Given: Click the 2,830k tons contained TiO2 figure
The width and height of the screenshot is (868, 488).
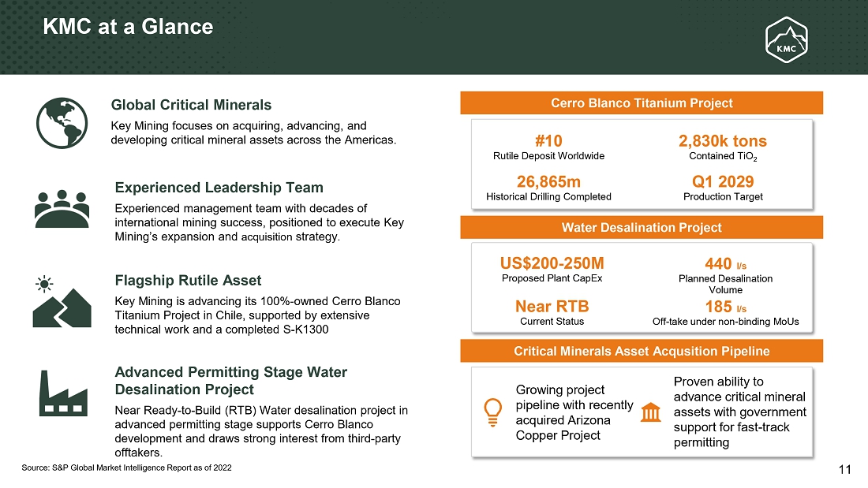Looking at the screenshot, I should tap(722, 141).
